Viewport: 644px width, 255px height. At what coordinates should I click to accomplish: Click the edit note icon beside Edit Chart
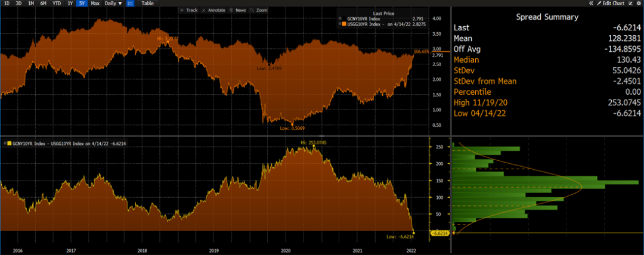coord(630,3)
